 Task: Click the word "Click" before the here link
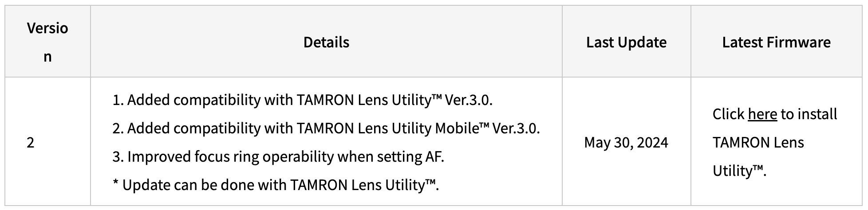coord(728,114)
